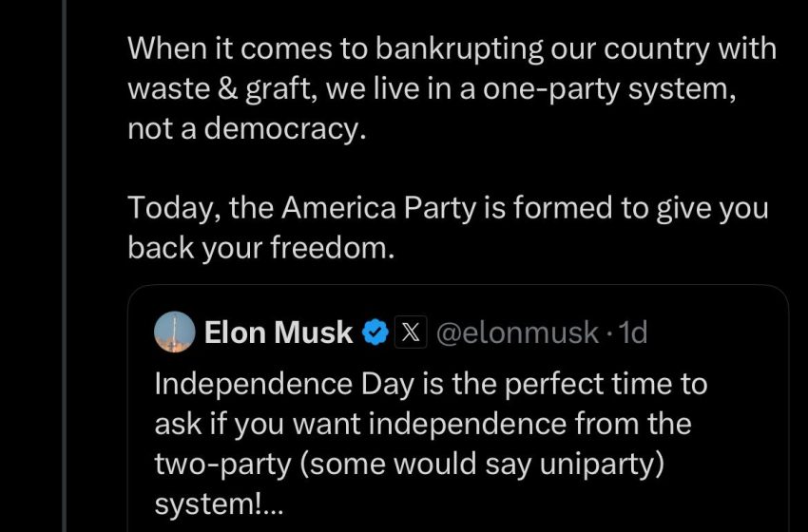Click the quoted post card's top border

[x=456, y=286]
